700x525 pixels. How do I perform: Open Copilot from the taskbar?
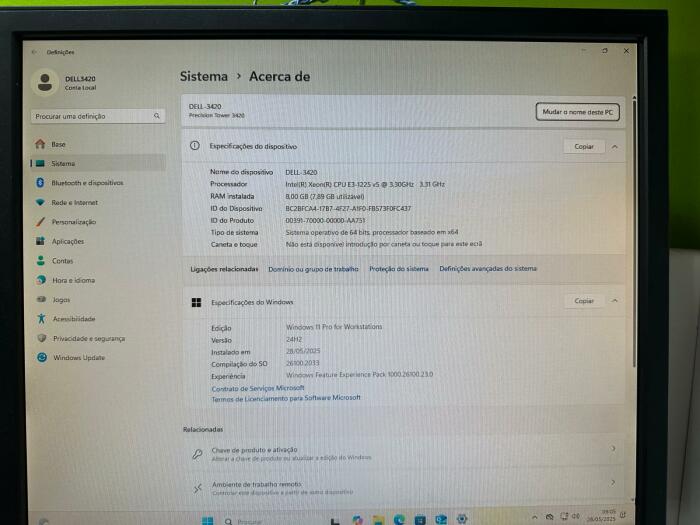[x=357, y=520]
